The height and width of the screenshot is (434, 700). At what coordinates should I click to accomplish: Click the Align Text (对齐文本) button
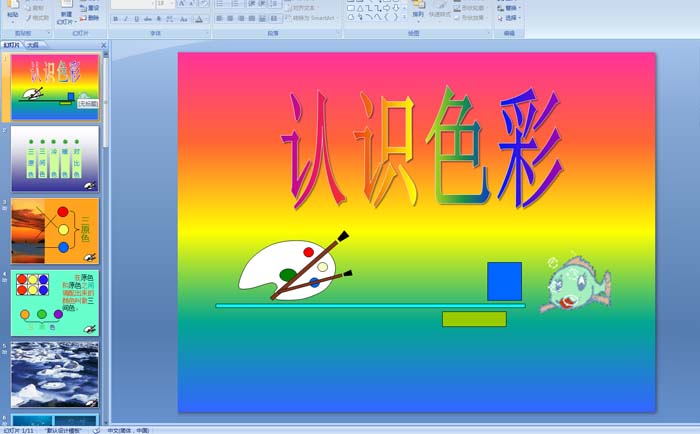303,8
